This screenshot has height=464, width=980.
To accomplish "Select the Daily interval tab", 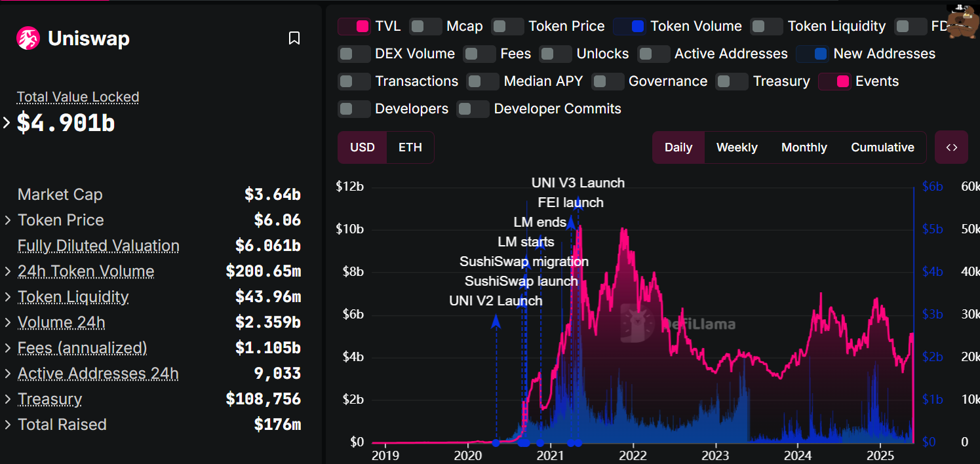I will coord(678,147).
